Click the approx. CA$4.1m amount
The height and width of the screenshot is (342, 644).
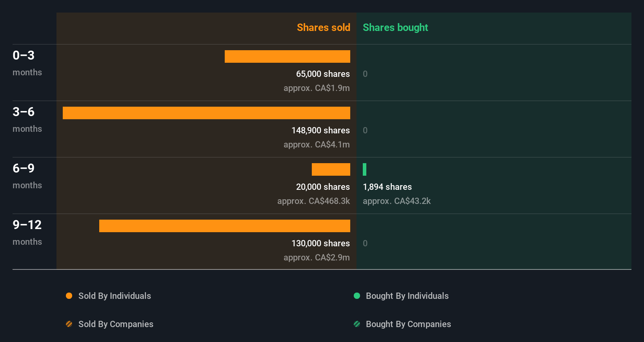click(317, 144)
